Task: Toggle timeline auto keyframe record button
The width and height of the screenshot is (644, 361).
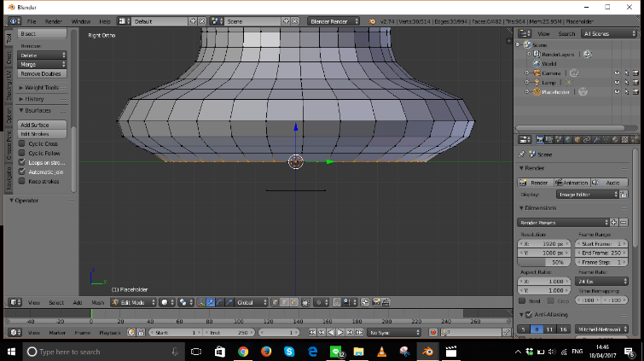Action: pos(433,332)
